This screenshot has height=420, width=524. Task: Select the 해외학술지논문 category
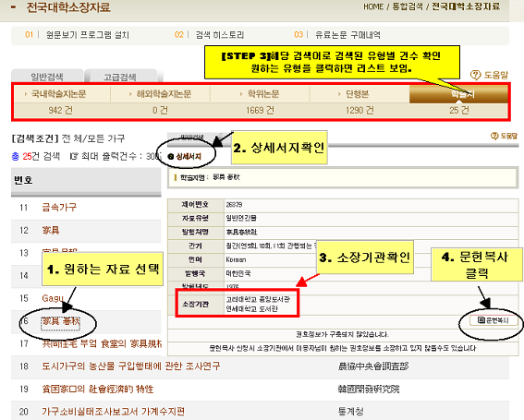click(164, 94)
